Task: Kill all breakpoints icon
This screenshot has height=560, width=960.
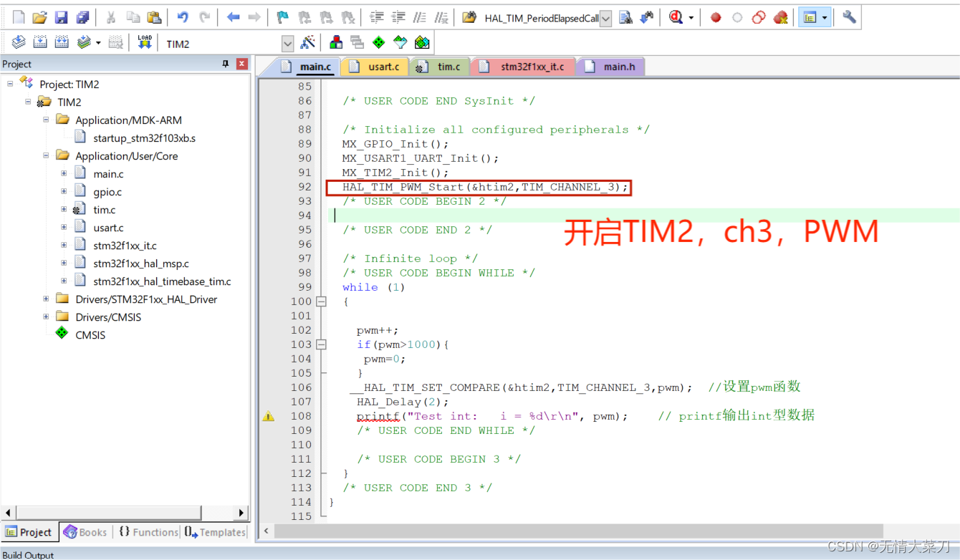Action: [x=780, y=17]
